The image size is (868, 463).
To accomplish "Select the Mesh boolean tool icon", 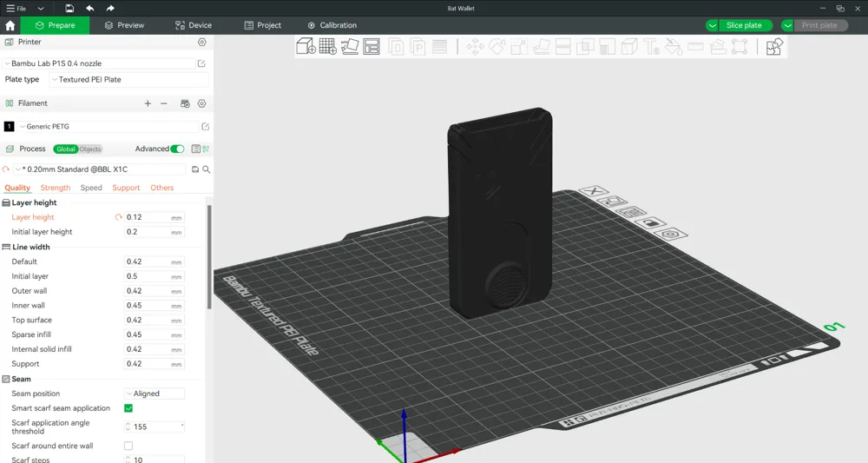I will click(585, 47).
